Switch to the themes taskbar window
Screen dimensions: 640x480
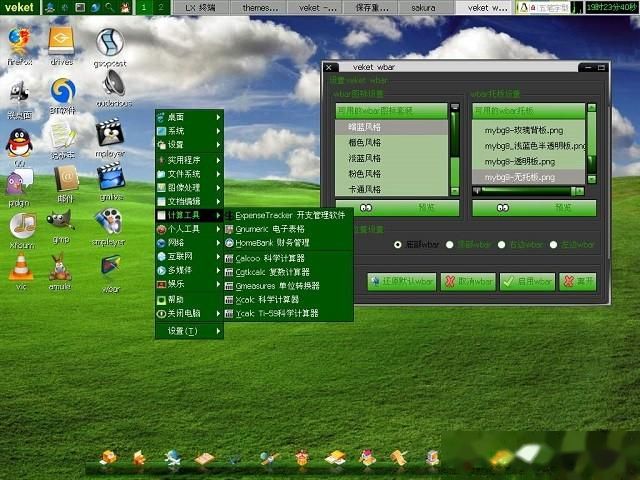[259, 8]
